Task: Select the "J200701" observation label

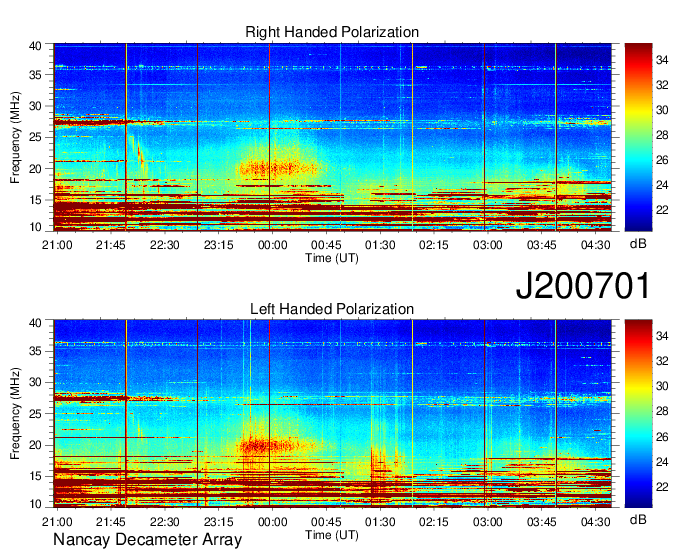Action: coord(583,286)
